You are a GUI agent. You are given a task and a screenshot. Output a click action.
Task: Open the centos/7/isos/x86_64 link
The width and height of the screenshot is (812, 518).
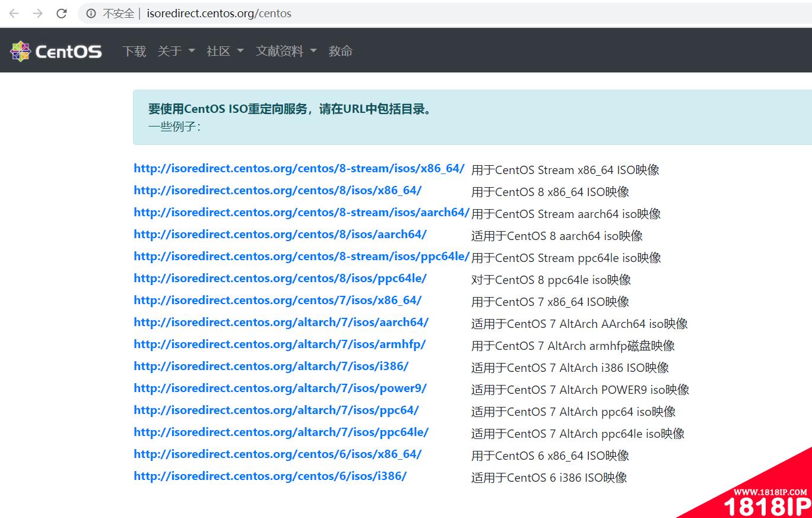point(278,301)
